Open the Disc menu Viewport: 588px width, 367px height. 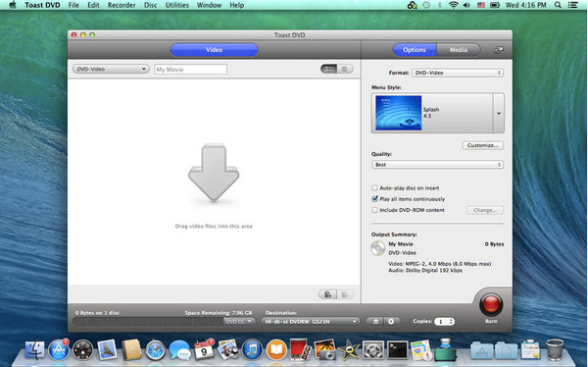[x=150, y=5]
